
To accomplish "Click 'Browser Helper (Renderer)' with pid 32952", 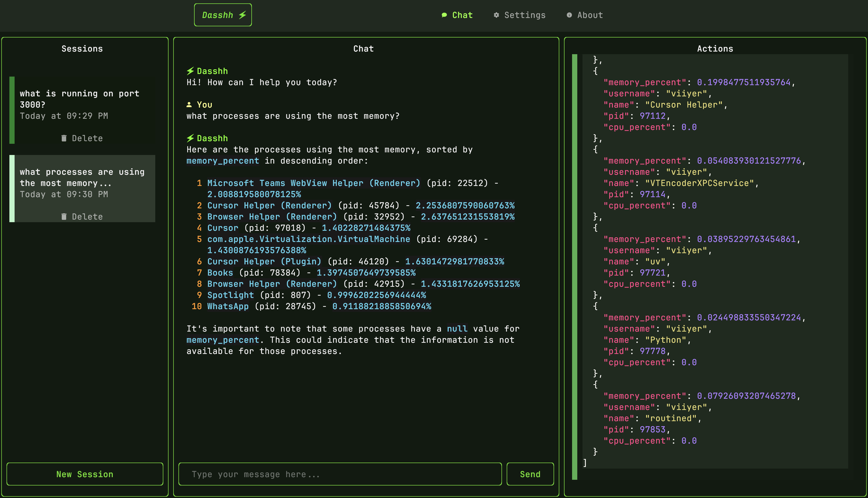I will click(x=272, y=216).
